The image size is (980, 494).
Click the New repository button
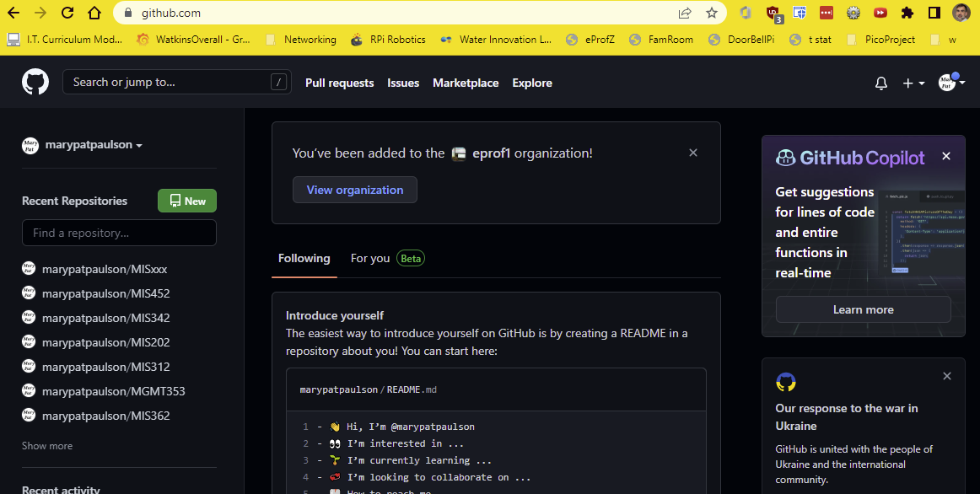coord(187,201)
